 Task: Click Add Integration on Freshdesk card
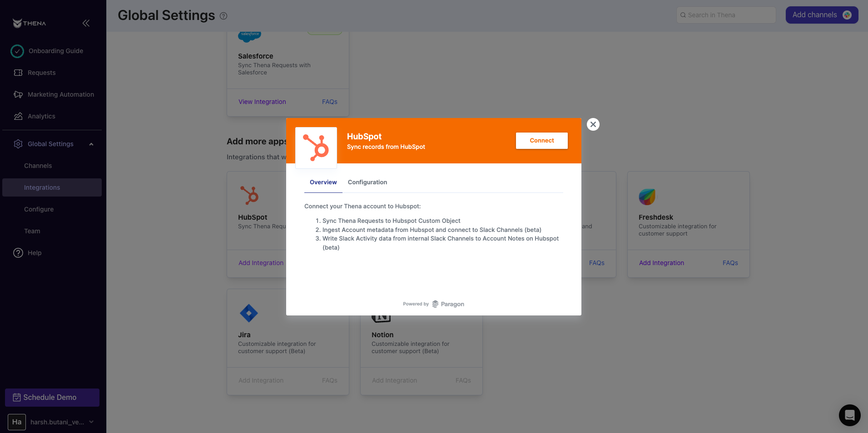661,263
